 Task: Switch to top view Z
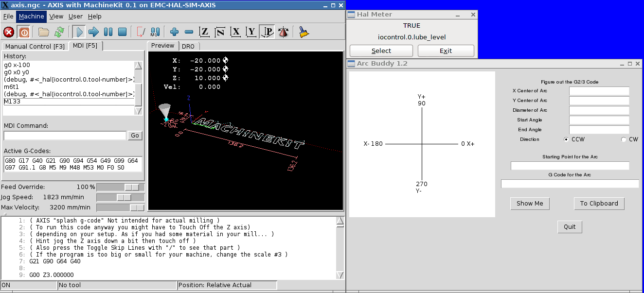[204, 32]
